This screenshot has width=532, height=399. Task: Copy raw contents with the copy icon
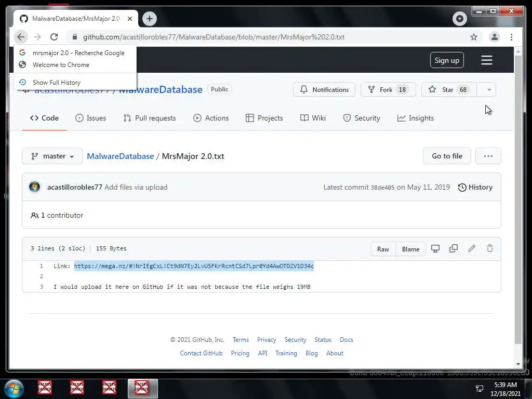coord(453,248)
